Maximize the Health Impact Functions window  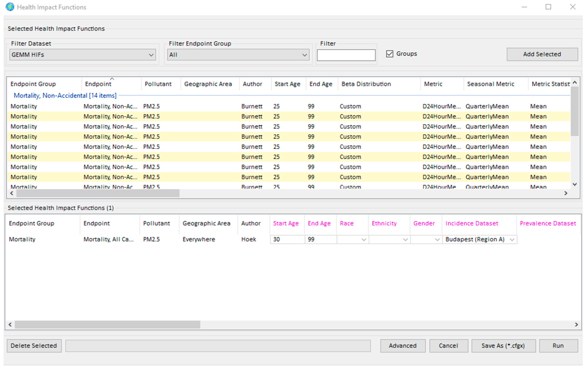pos(548,7)
